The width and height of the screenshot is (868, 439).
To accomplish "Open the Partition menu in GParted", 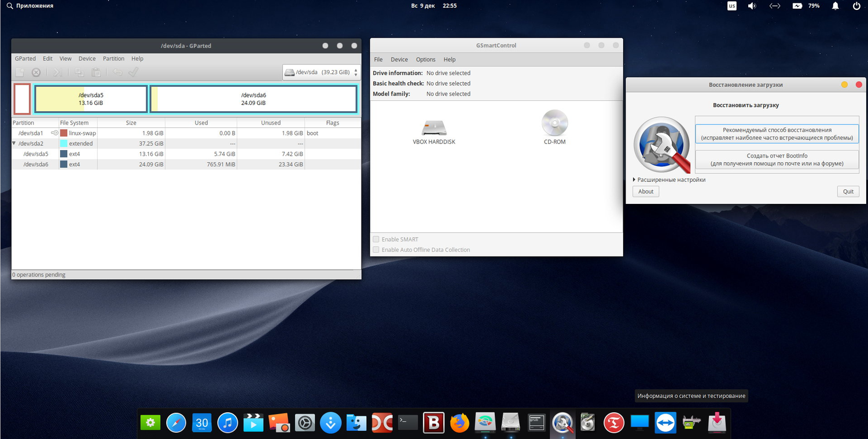I will click(x=113, y=58).
